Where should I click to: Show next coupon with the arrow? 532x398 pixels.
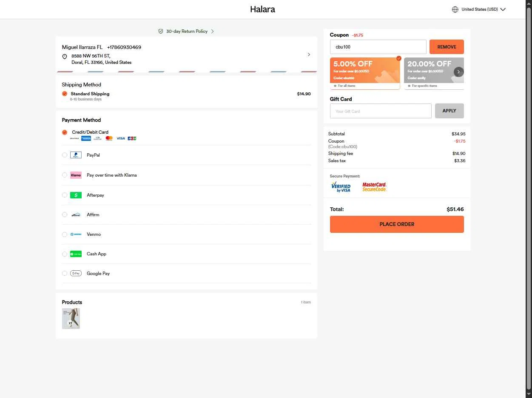(458, 72)
